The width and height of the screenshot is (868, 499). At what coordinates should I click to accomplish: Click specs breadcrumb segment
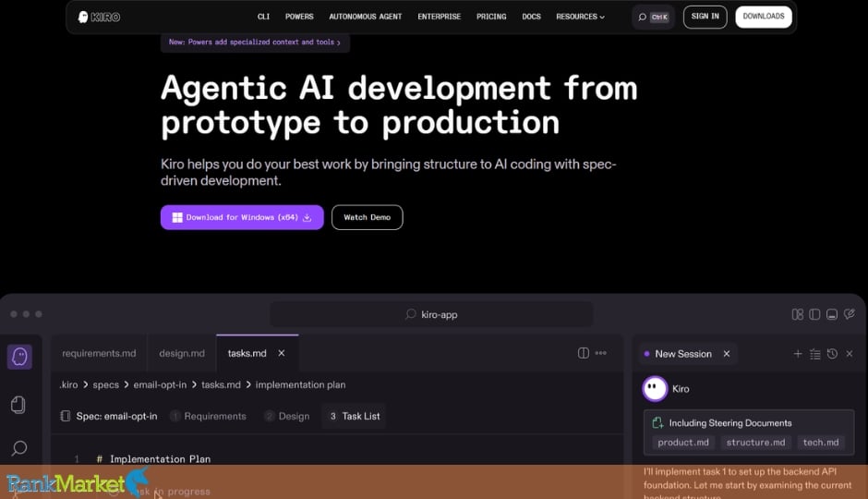click(x=106, y=385)
